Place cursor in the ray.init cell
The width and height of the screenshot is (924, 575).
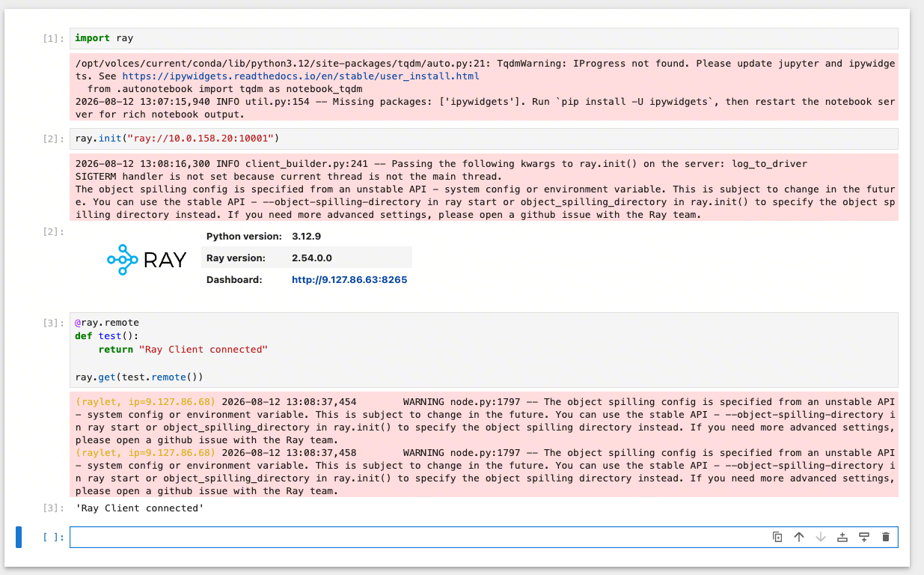[x=484, y=139]
